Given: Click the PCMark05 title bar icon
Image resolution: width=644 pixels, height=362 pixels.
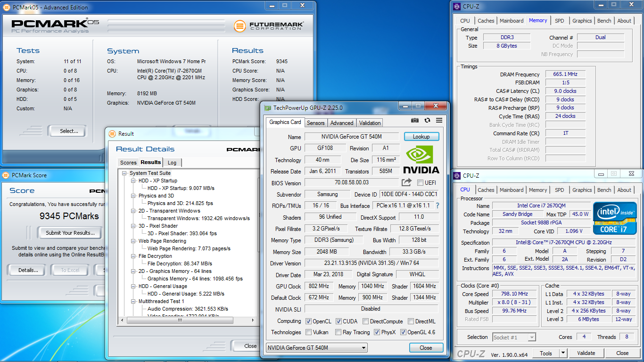Looking at the screenshot, I should [6, 8].
